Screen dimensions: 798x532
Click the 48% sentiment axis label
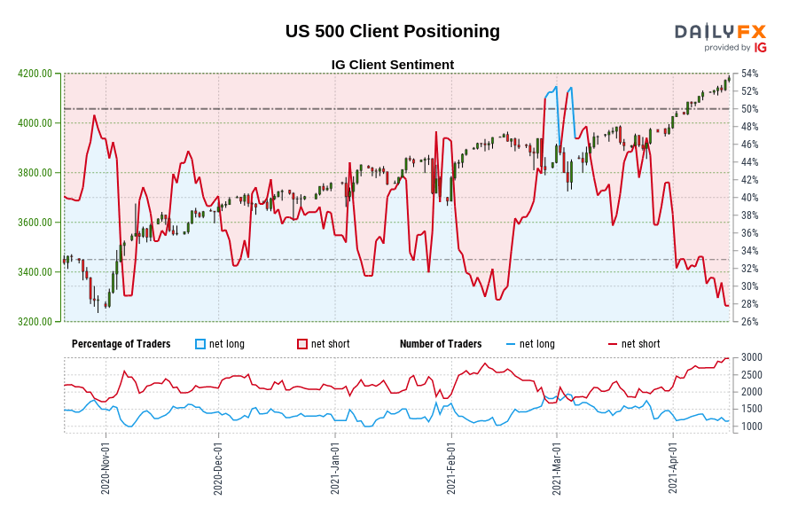[x=749, y=127]
